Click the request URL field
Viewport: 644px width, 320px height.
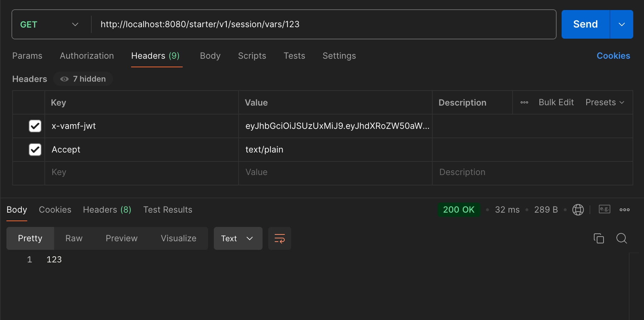322,24
